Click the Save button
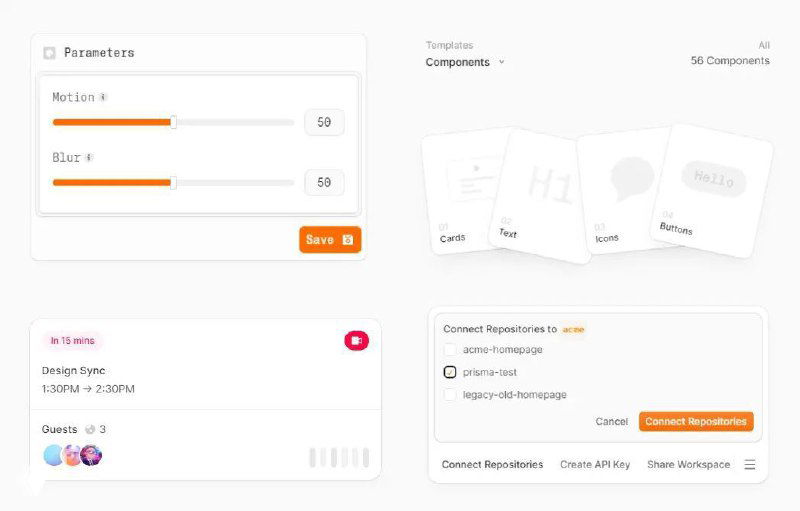800x511 pixels. pyautogui.click(x=330, y=240)
